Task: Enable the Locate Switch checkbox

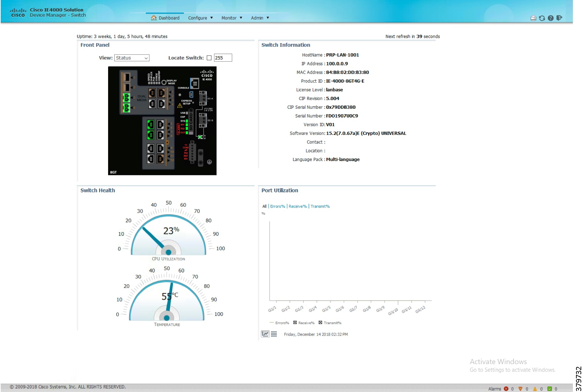Action: [x=209, y=58]
